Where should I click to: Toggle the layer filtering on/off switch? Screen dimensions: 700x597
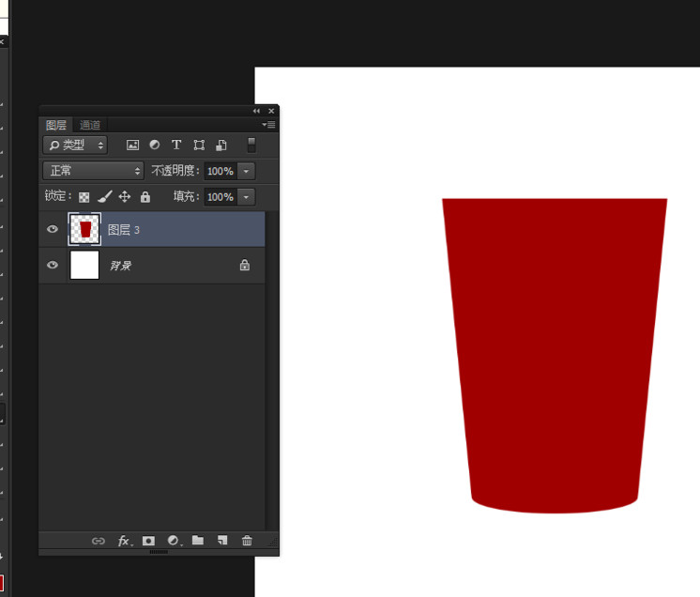coord(251,145)
